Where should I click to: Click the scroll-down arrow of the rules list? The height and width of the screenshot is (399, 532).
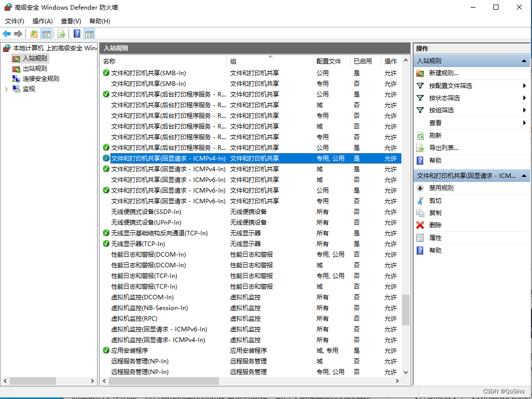point(405,372)
